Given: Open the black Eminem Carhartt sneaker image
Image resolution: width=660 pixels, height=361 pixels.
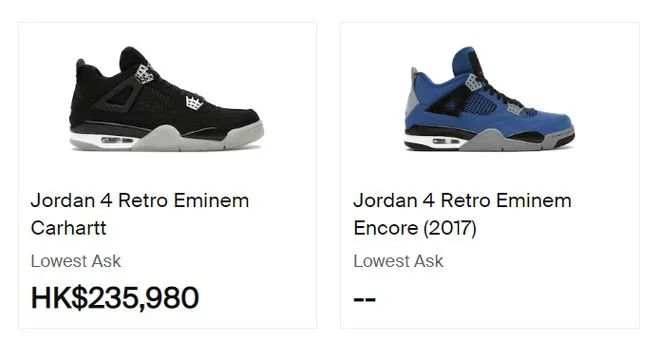Looking at the screenshot, I should [166, 99].
